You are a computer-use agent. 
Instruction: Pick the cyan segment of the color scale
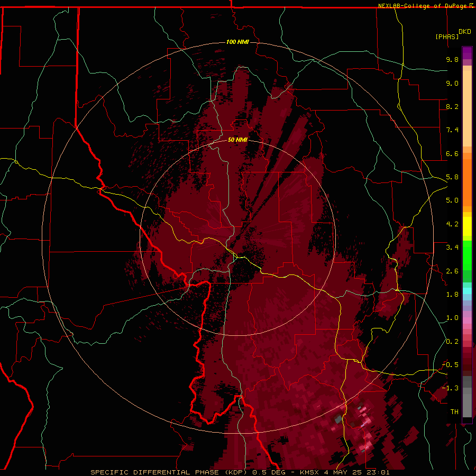[x=467, y=291]
